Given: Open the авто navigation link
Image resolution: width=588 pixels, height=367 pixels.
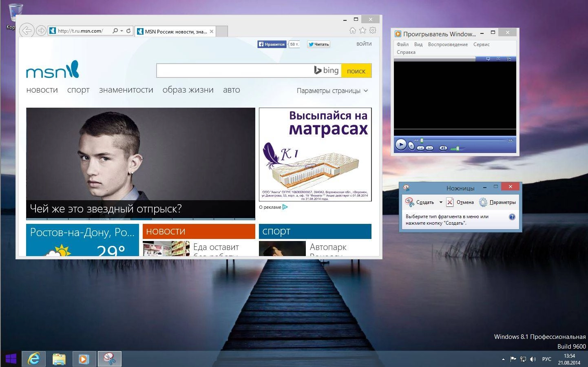Looking at the screenshot, I should [231, 90].
